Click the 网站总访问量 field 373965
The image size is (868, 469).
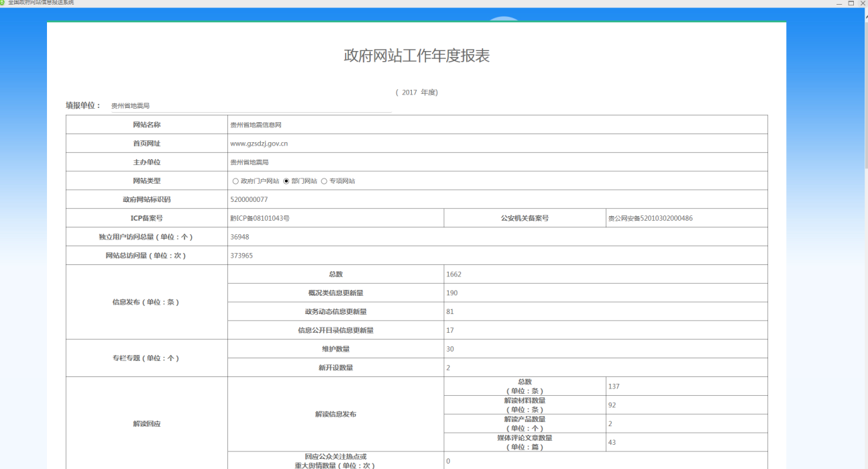[497, 256]
